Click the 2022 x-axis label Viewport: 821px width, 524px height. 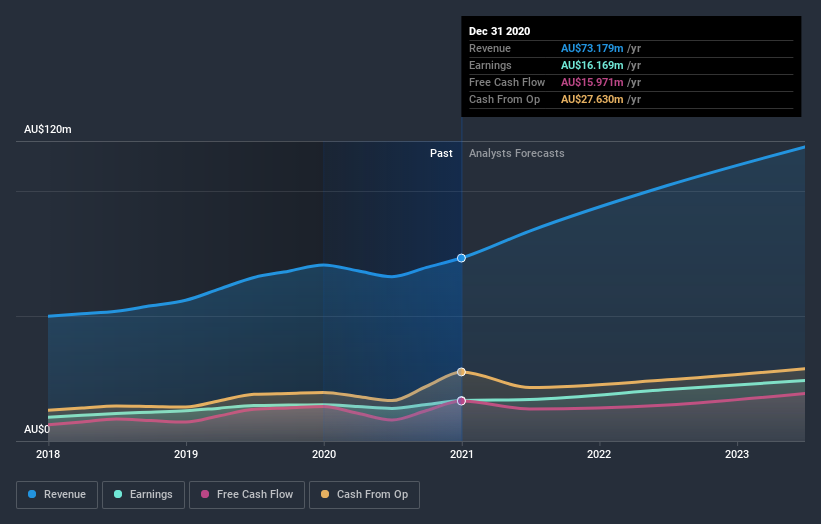pos(599,454)
